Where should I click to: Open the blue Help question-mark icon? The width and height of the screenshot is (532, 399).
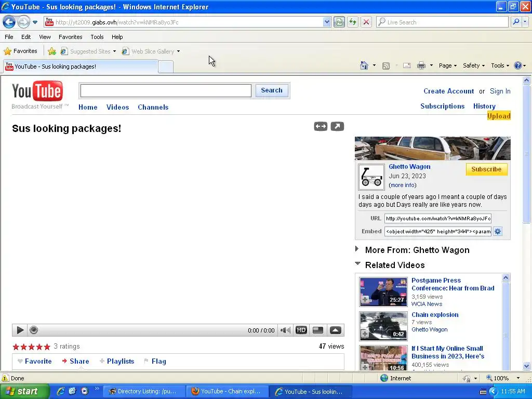point(518,65)
